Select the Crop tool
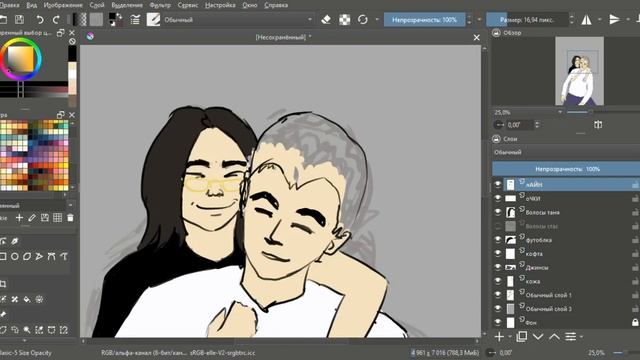 (x=3, y=284)
